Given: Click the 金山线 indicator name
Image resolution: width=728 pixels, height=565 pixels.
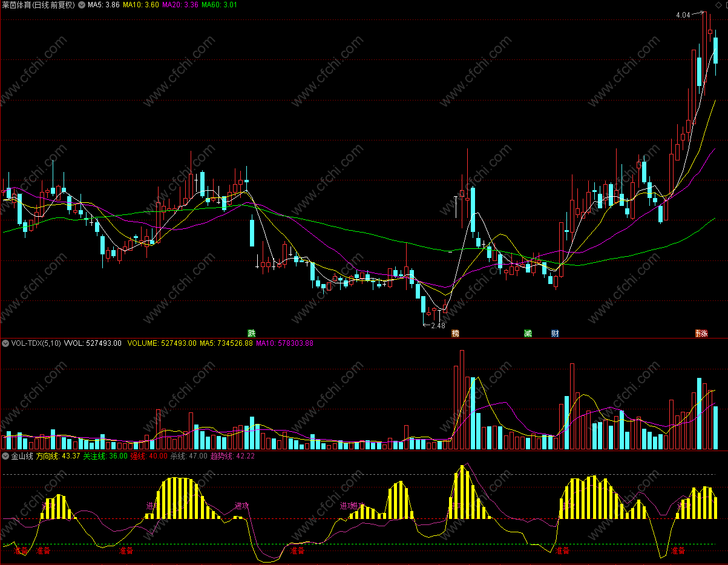Looking at the screenshot, I should click(22, 456).
